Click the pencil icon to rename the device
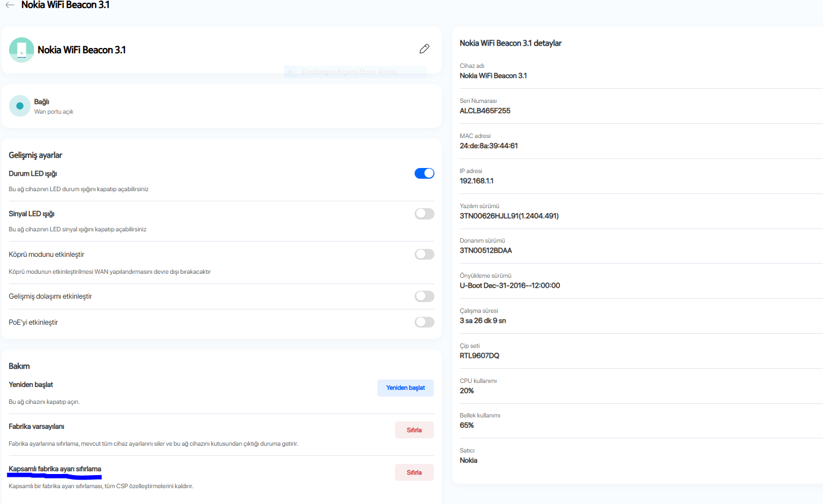 coord(424,49)
